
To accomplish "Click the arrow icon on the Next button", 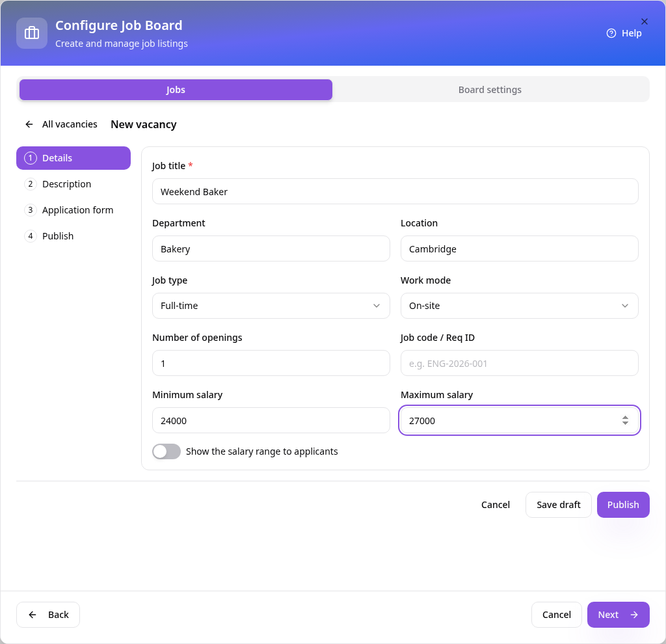I will click(x=634, y=615).
